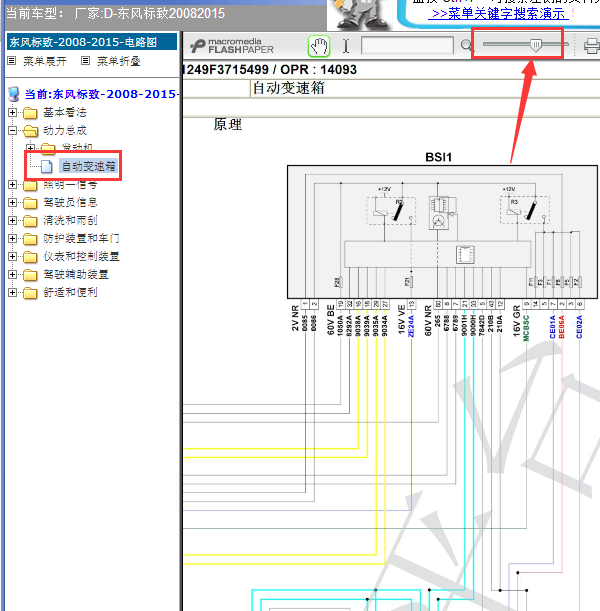Expand the 防护装置和车门 folder node
This screenshot has width=600, height=611.
click(x=12, y=238)
